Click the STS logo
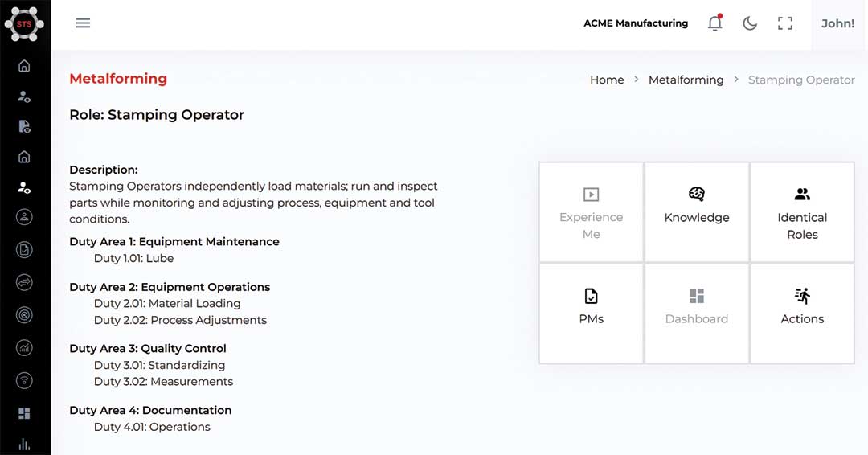This screenshot has height=455, width=868. point(24,23)
